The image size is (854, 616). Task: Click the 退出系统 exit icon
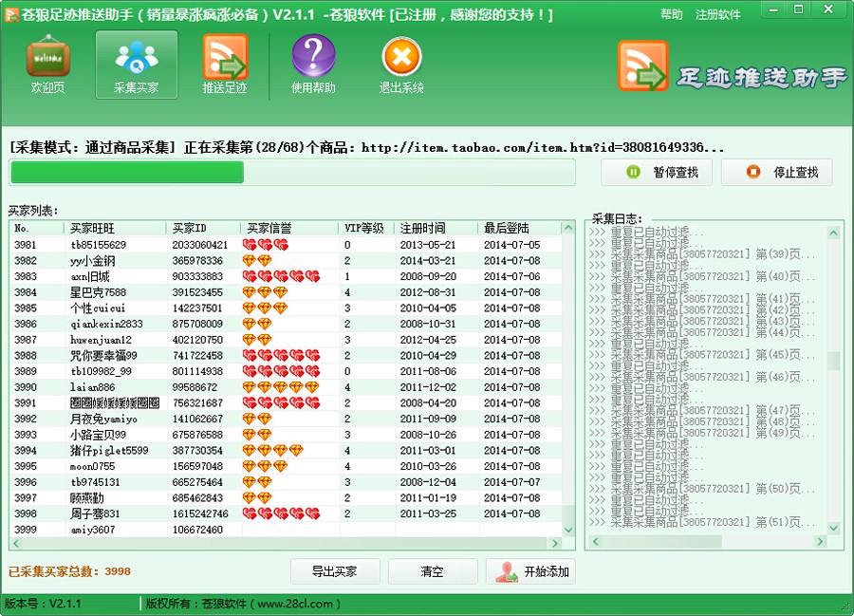point(401,65)
